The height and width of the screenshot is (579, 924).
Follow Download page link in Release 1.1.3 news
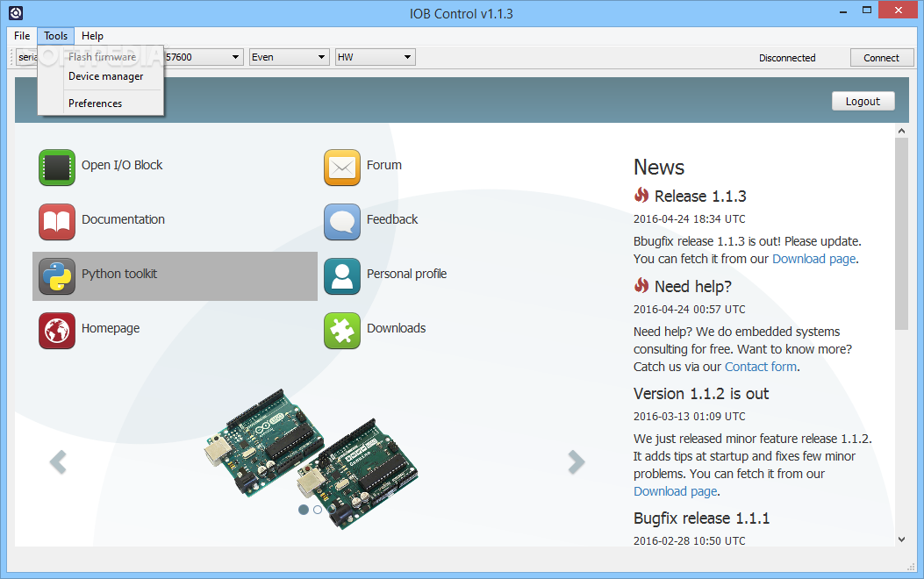click(x=813, y=259)
